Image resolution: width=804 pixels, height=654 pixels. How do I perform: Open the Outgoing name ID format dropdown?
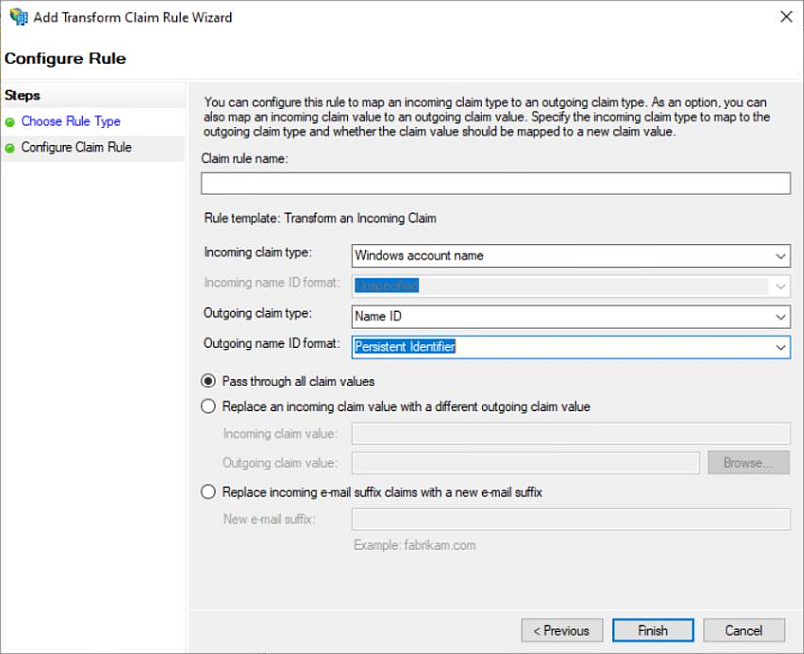(x=781, y=347)
